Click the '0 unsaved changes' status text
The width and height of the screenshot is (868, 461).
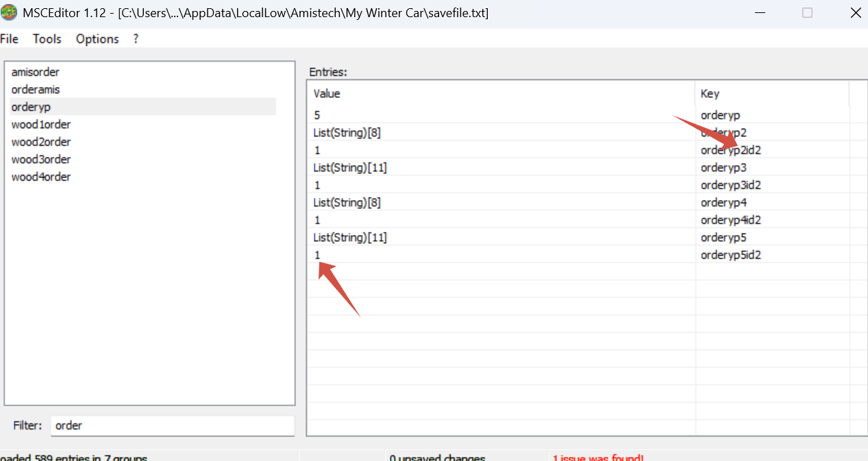tap(437, 458)
